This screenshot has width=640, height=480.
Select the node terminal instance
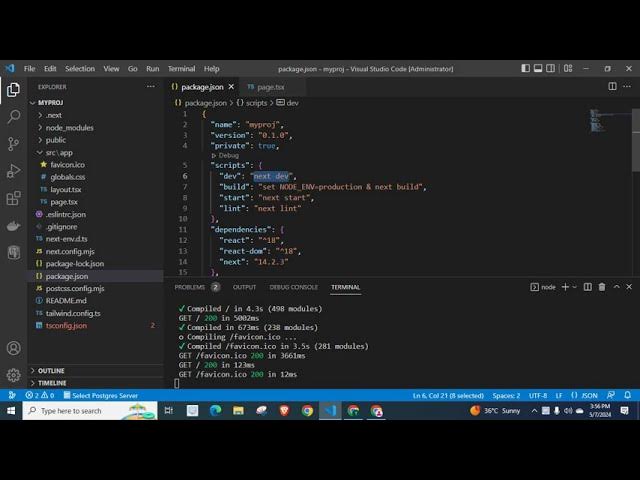coord(543,287)
